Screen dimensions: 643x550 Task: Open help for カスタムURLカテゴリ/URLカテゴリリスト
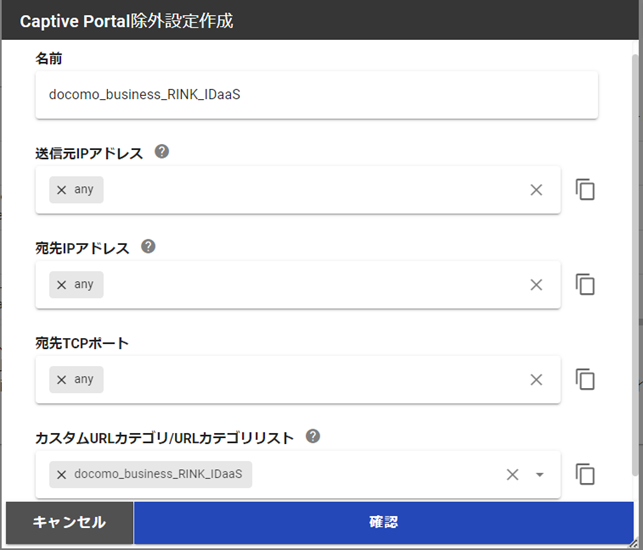pyautogui.click(x=313, y=436)
